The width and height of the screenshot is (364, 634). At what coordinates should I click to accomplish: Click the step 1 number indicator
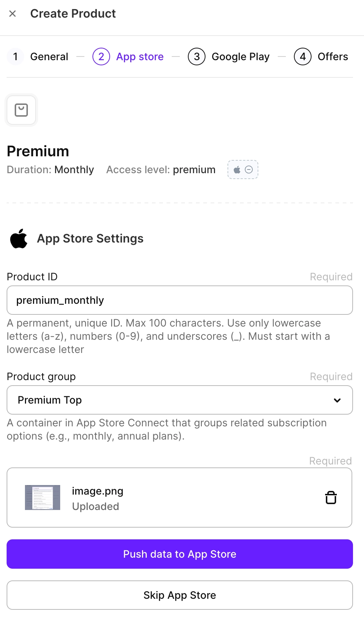(x=15, y=57)
